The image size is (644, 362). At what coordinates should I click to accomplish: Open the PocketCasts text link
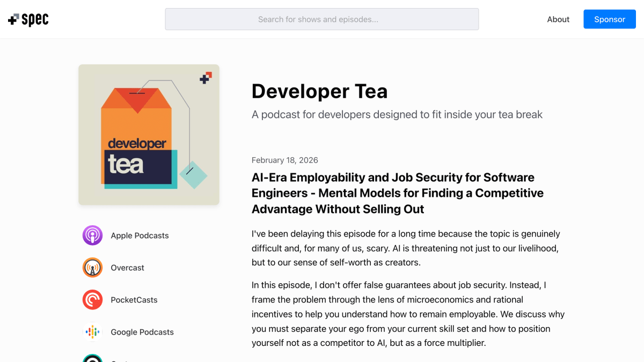(134, 300)
